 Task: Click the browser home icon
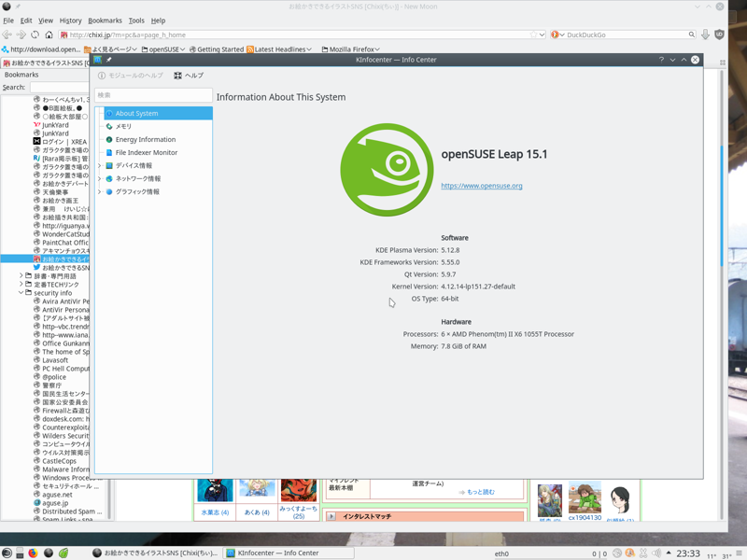point(49,35)
